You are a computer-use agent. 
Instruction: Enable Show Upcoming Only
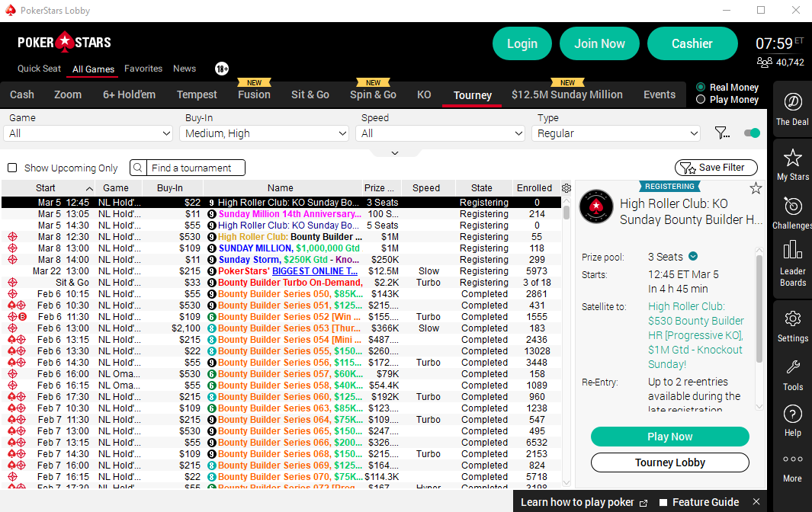pos(11,168)
